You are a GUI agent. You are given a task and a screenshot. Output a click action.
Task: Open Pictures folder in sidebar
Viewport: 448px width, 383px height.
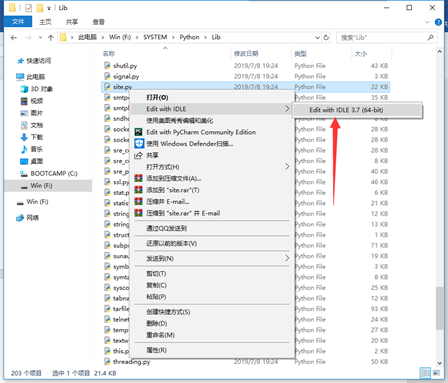pyautogui.click(x=37, y=113)
